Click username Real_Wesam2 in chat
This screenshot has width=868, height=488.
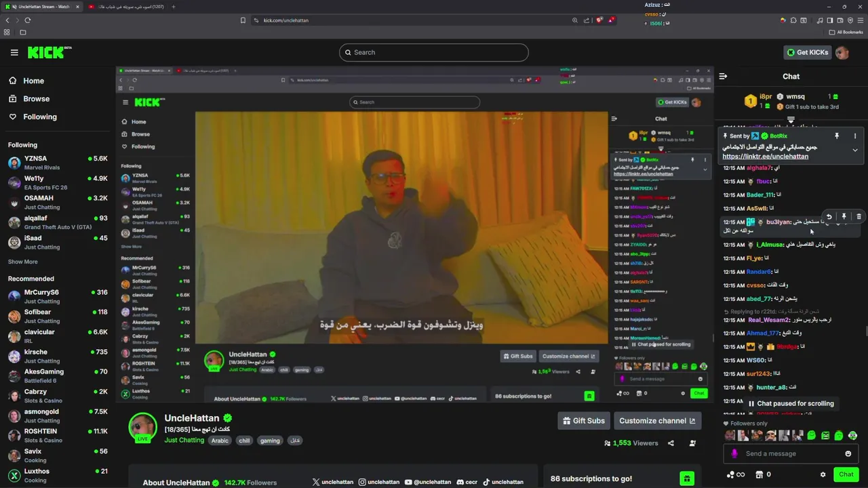point(769,320)
